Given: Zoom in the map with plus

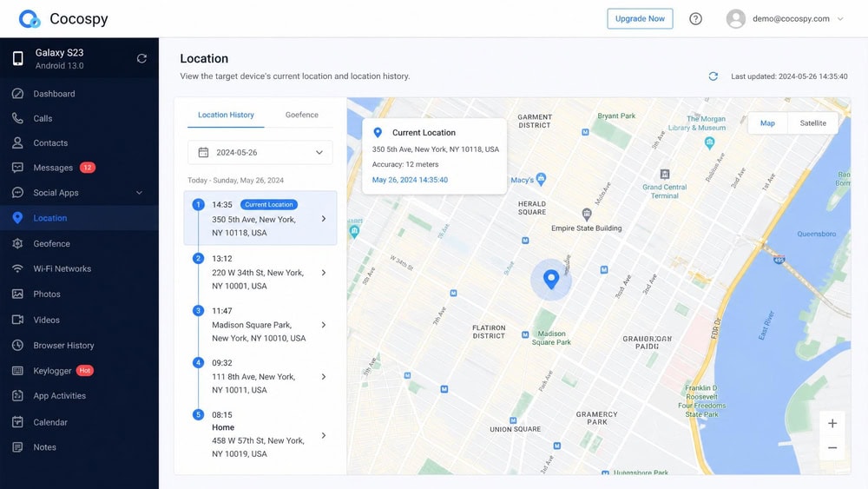Looking at the screenshot, I should (832, 424).
